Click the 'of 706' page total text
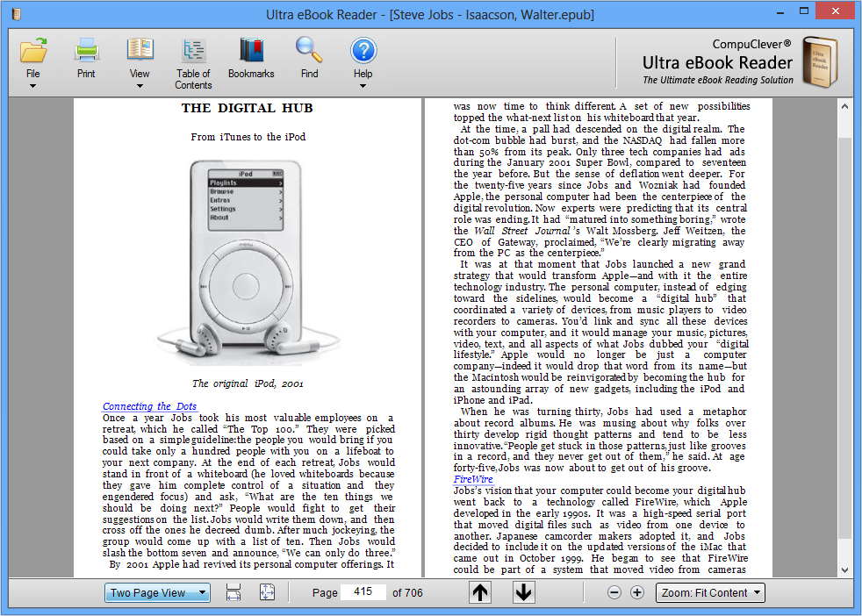This screenshot has width=862, height=616. 407,593
